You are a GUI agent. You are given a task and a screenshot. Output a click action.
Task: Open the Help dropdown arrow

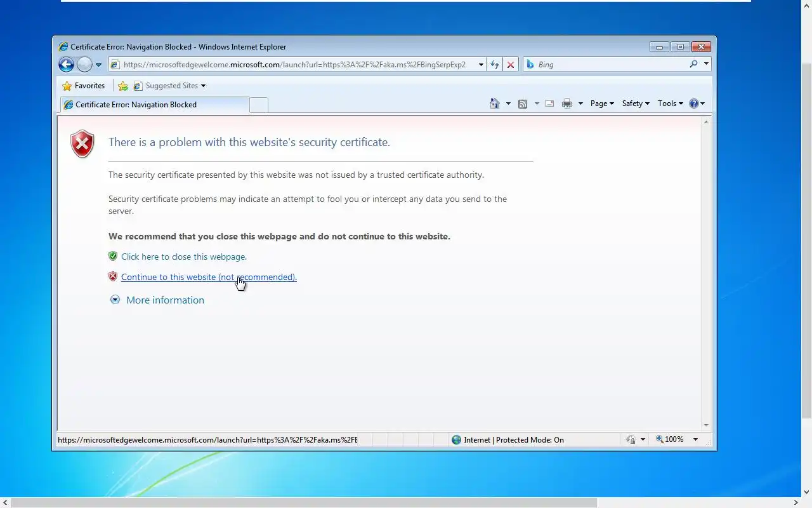[702, 104]
